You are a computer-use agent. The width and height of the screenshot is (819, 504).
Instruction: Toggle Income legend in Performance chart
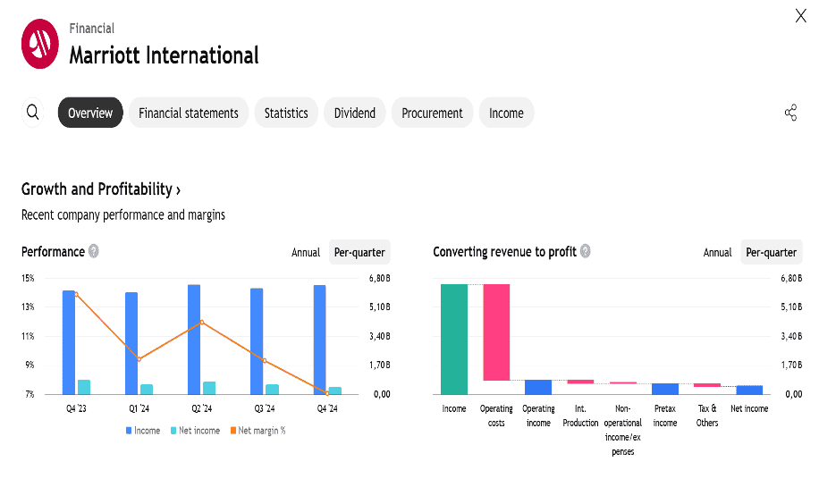click(142, 431)
